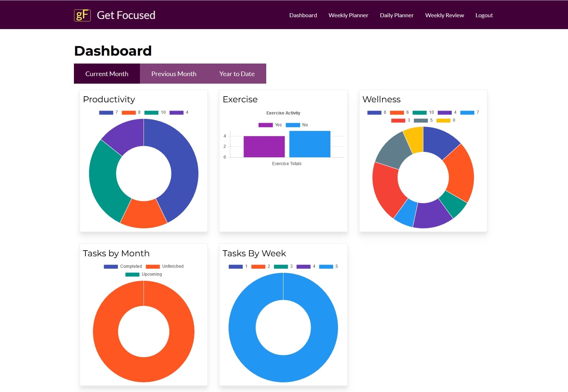568x392 pixels.
Task: Switch to the Previous Month tab
Action: pyautogui.click(x=174, y=74)
